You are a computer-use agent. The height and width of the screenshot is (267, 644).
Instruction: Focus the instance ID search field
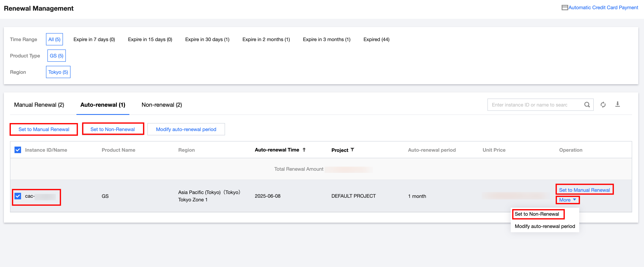click(x=535, y=105)
